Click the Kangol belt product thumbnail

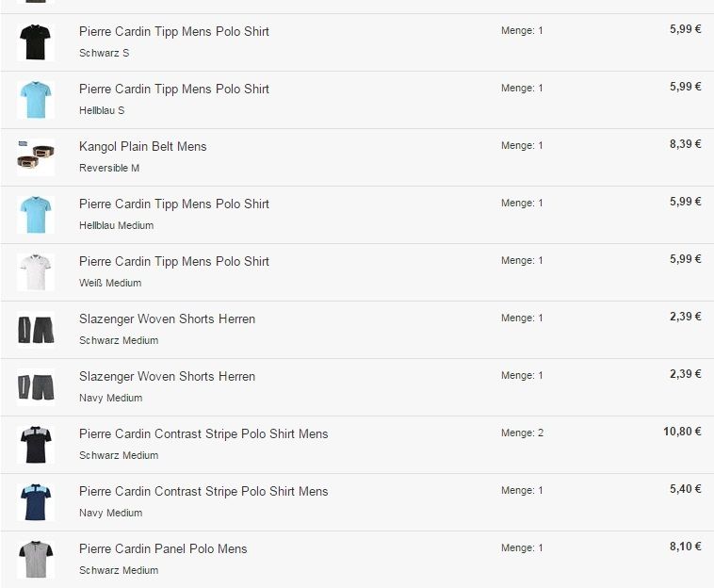coord(36,157)
